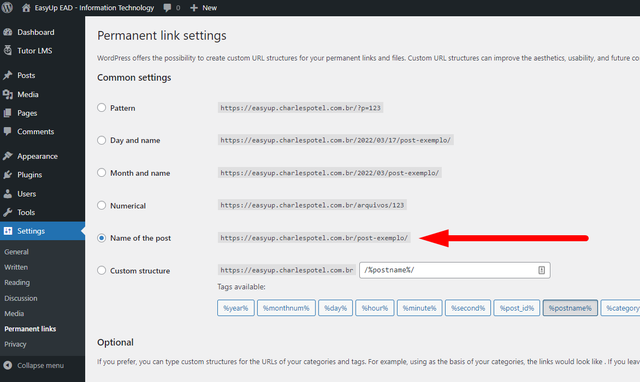The image size is (640, 382).
Task: Select the Pattern permalink option
Action: coord(102,108)
